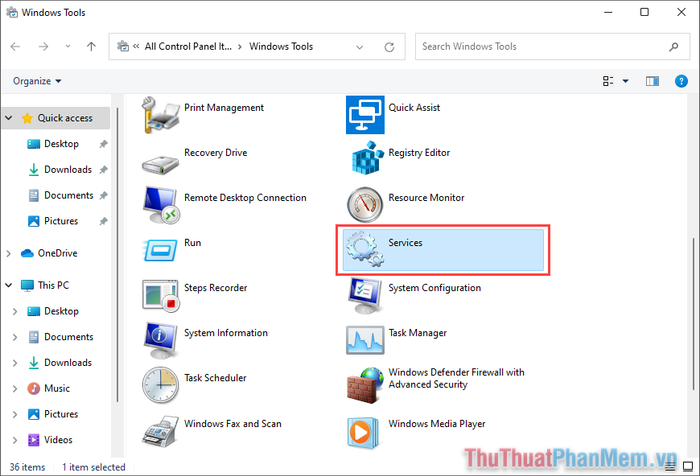Launch Task Manager graph icon
This screenshot has height=476, width=700.
(365, 340)
